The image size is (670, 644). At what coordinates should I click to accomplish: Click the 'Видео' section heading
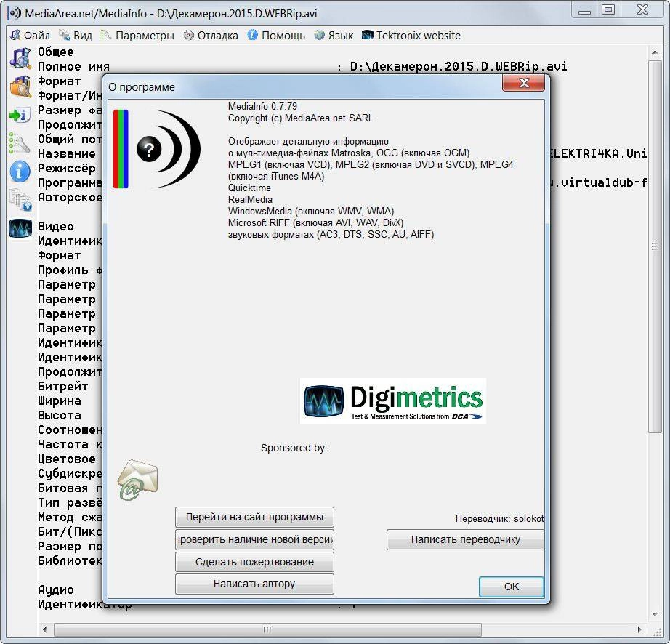click(55, 227)
